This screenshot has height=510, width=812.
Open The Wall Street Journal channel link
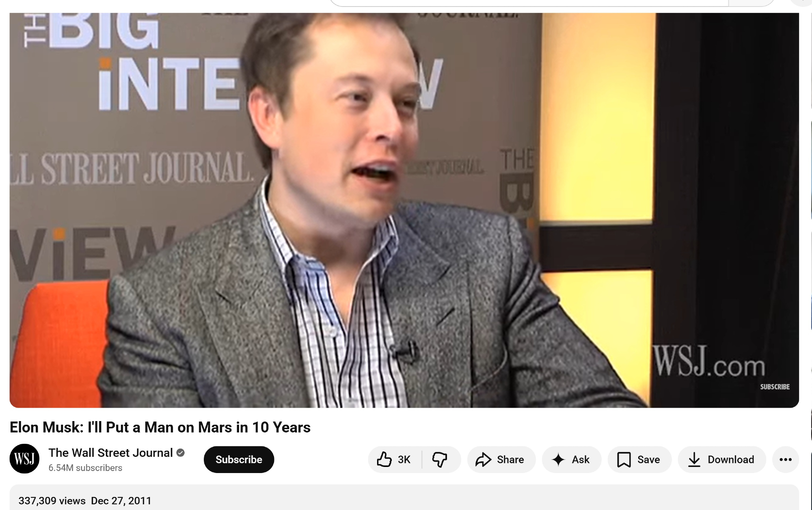point(110,453)
